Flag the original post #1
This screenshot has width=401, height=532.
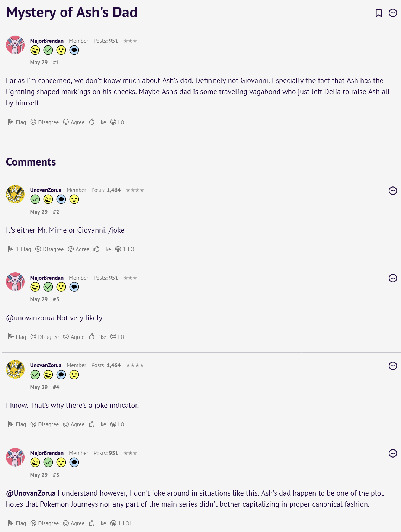[17, 122]
